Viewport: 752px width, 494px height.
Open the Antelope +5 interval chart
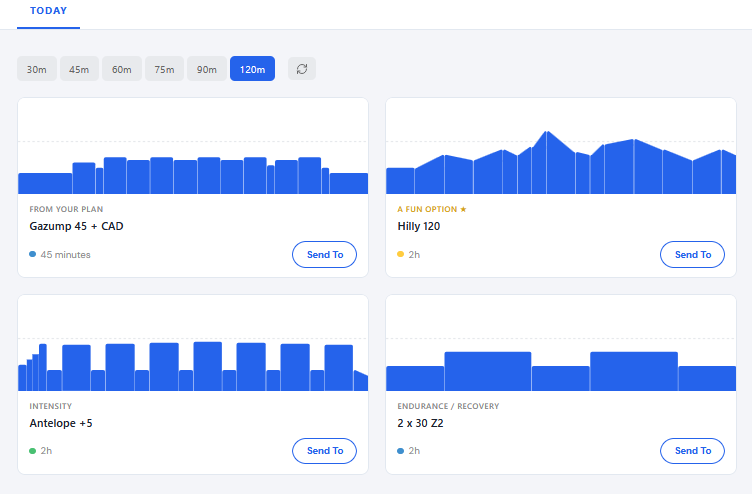[193, 343]
